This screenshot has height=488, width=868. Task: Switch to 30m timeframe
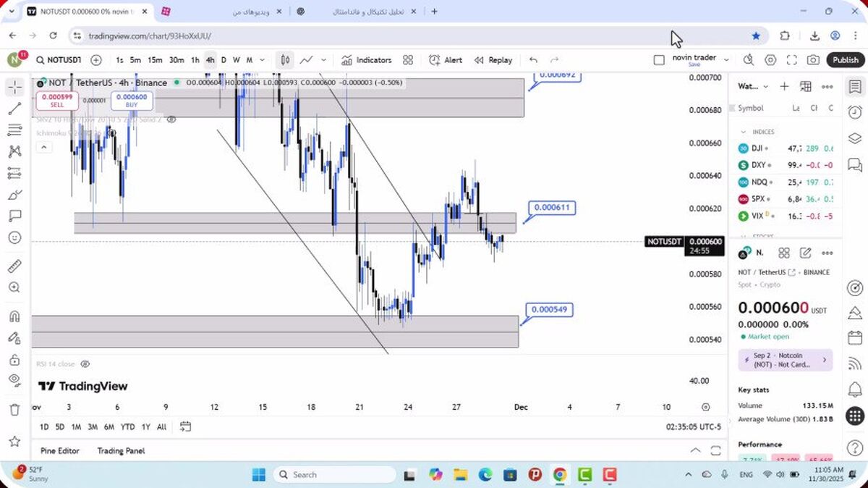[176, 60]
